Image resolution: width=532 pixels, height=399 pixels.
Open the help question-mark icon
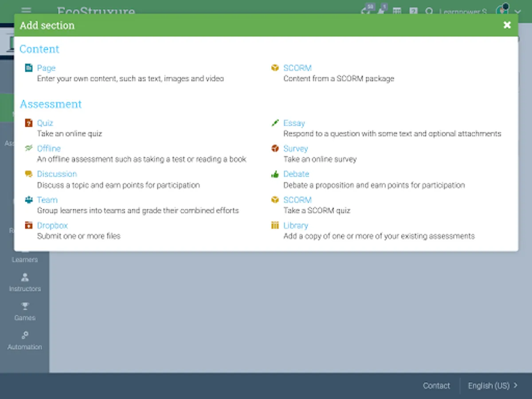[414, 11]
